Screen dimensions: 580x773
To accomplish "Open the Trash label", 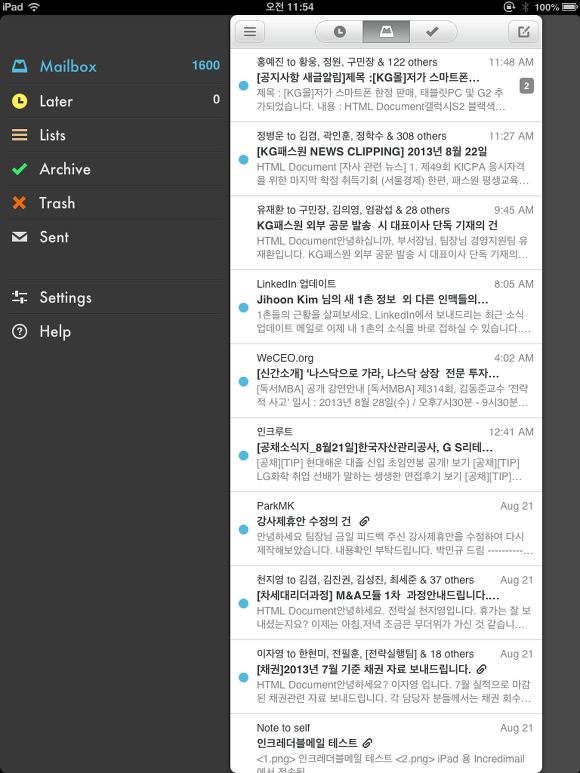I will coord(57,203).
